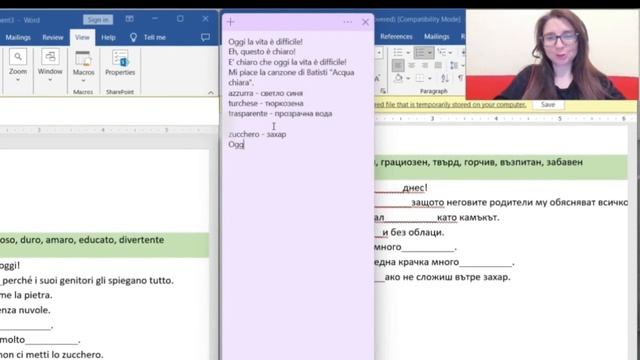Open Ribbon Display Options in left Word title bar
The width and height of the screenshot is (640, 360).
point(129,19)
